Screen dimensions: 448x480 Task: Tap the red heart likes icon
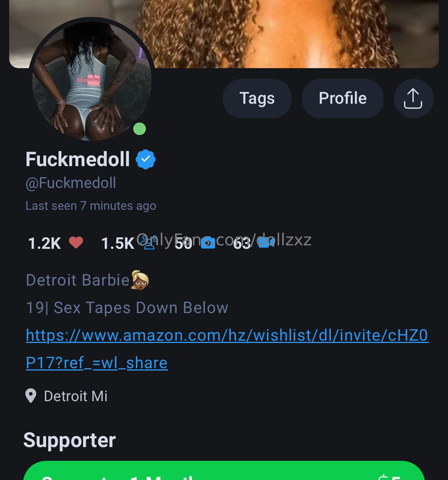[x=76, y=242]
